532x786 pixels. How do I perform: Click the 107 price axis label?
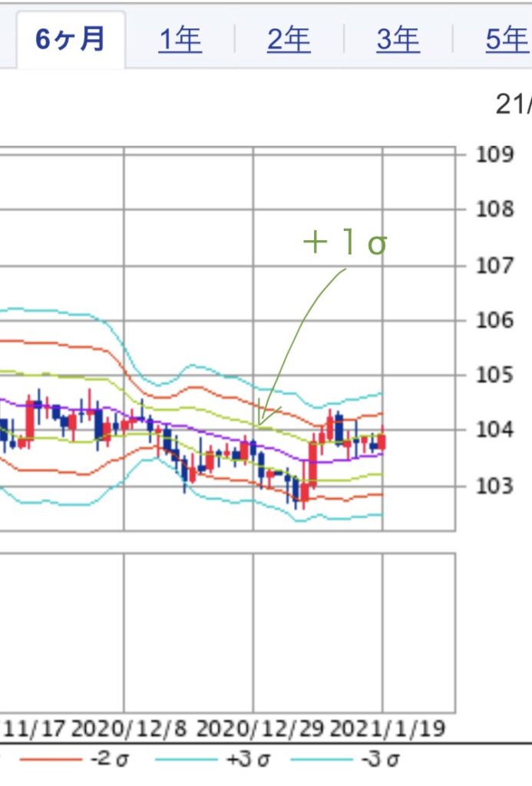point(495,265)
